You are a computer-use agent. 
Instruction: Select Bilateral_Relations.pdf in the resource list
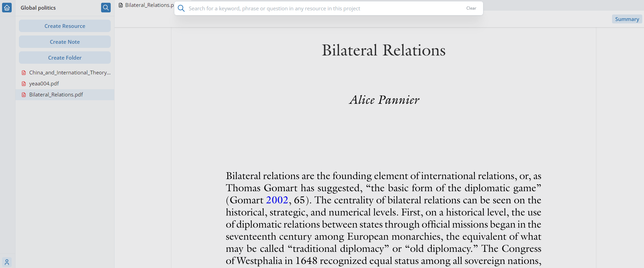tap(56, 95)
